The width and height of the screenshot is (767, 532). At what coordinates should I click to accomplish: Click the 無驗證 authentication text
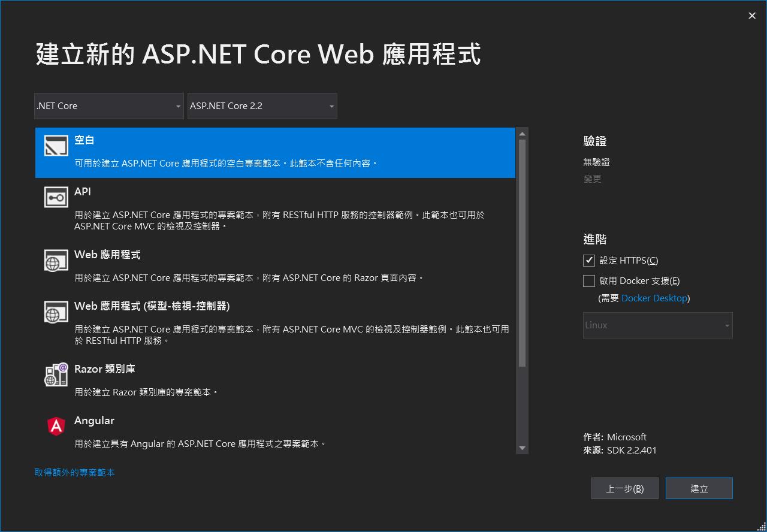(596, 162)
